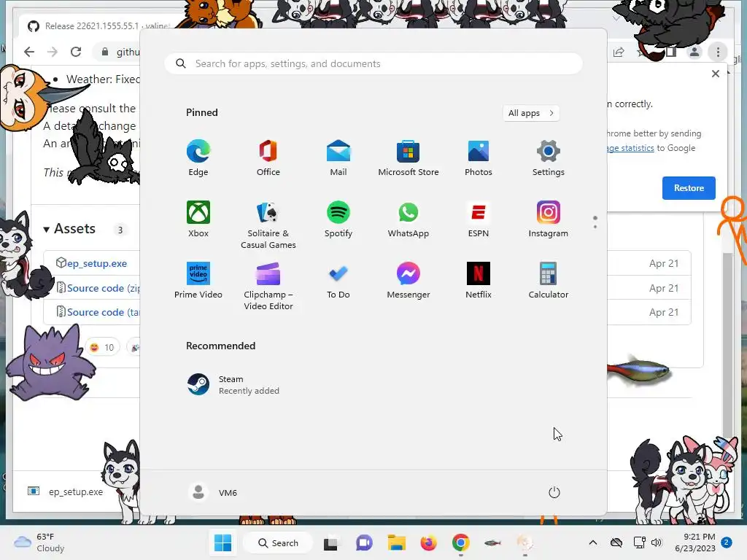This screenshot has height=560, width=747.
Task: Open Chrome profile avatar button
Action: (x=694, y=52)
